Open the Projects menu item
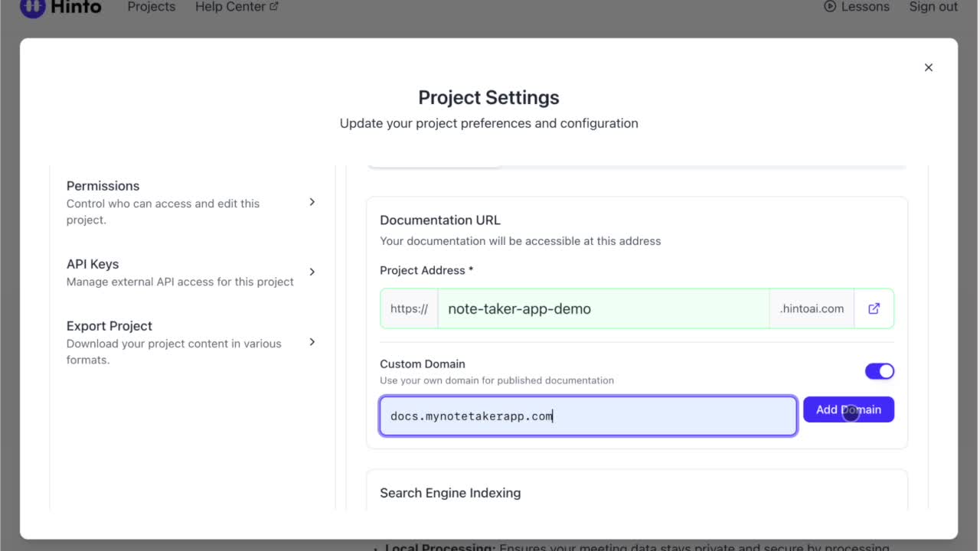The height and width of the screenshot is (551, 980). [x=151, y=7]
